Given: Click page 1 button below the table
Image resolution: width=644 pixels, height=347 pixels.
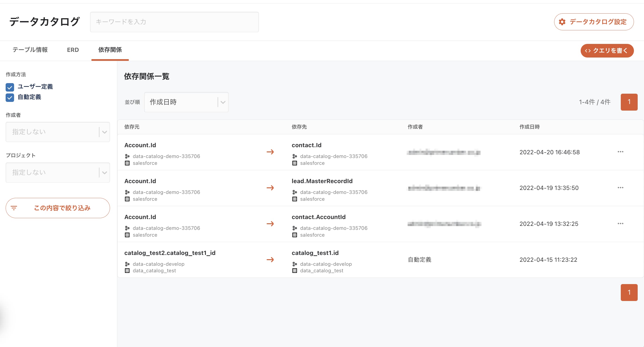Looking at the screenshot, I should point(629,293).
